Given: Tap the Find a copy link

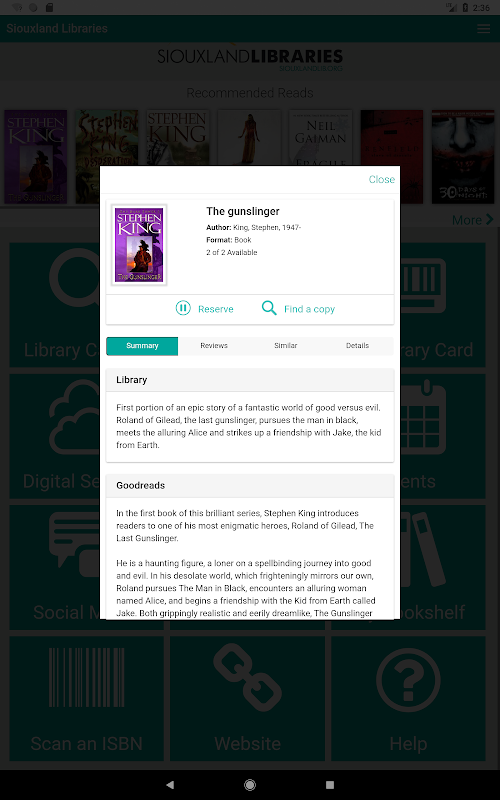Looking at the screenshot, I should [x=309, y=309].
